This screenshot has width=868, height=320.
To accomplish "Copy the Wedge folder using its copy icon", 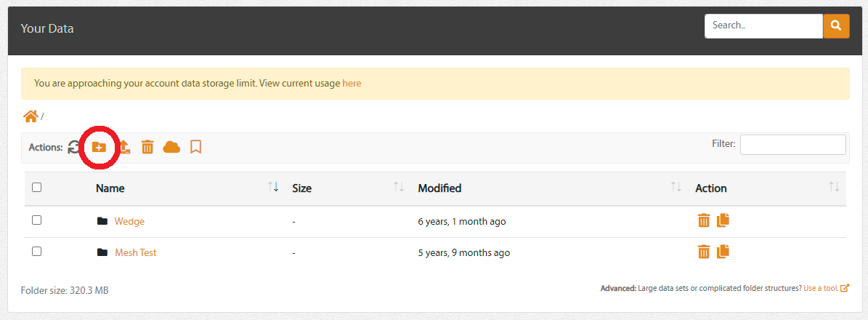I will click(x=723, y=220).
